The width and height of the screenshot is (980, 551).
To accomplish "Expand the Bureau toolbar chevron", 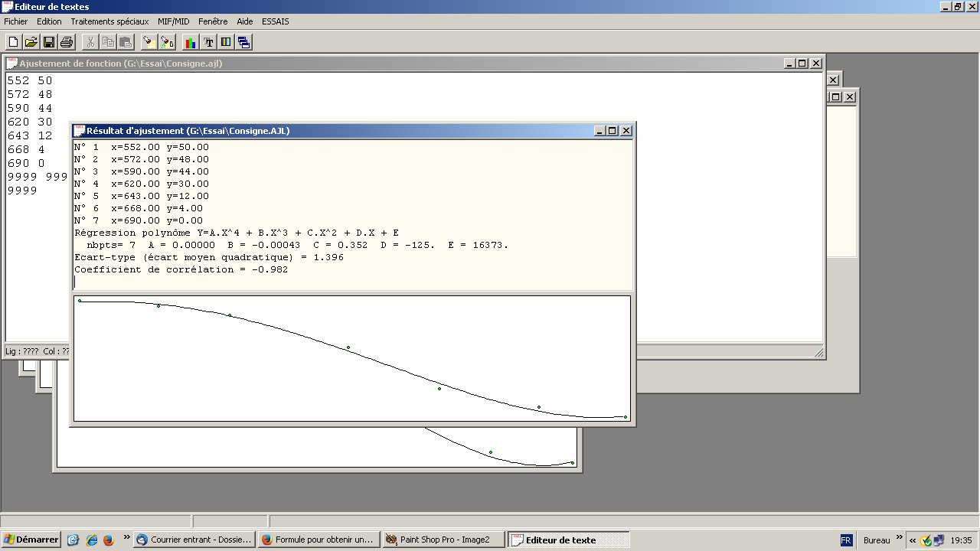I will [x=899, y=538].
